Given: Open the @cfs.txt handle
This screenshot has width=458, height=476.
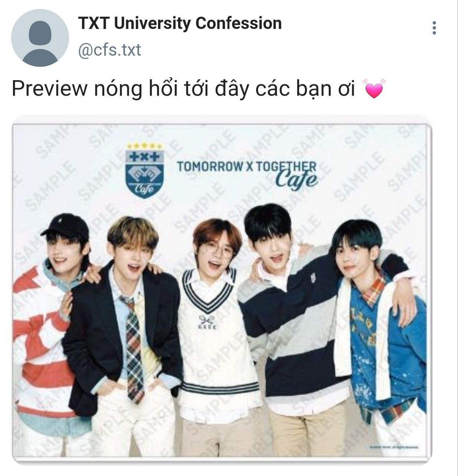Looking at the screenshot, I should click(109, 50).
